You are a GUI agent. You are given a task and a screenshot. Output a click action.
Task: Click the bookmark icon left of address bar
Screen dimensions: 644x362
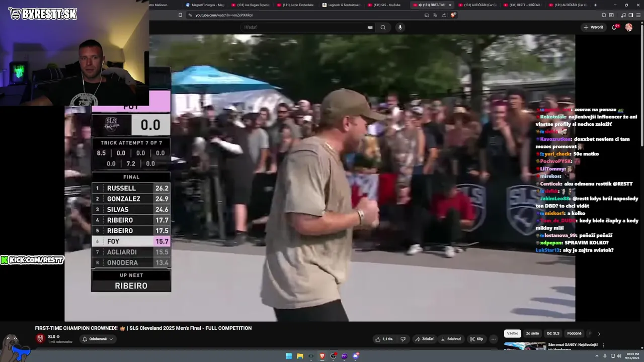[x=180, y=15]
